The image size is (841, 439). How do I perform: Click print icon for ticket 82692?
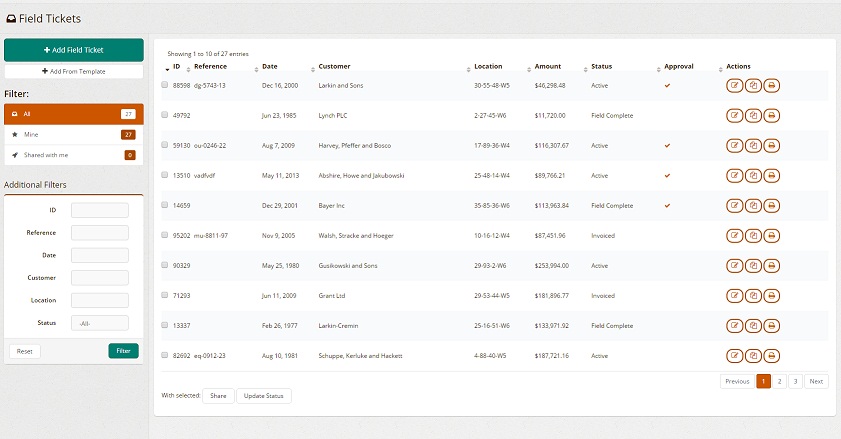[771, 356]
